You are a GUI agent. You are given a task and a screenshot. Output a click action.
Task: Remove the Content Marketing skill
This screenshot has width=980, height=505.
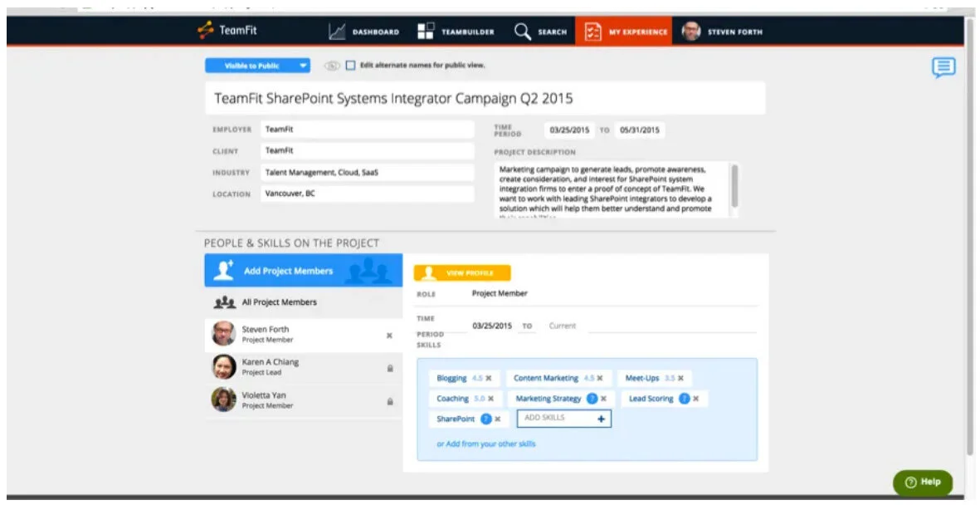(x=600, y=379)
